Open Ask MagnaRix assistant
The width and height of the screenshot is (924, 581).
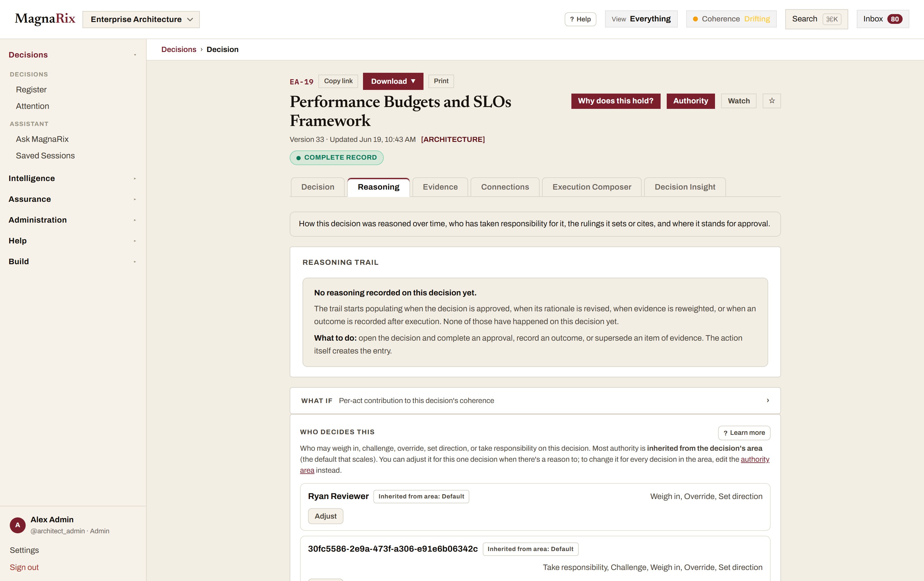coord(42,139)
